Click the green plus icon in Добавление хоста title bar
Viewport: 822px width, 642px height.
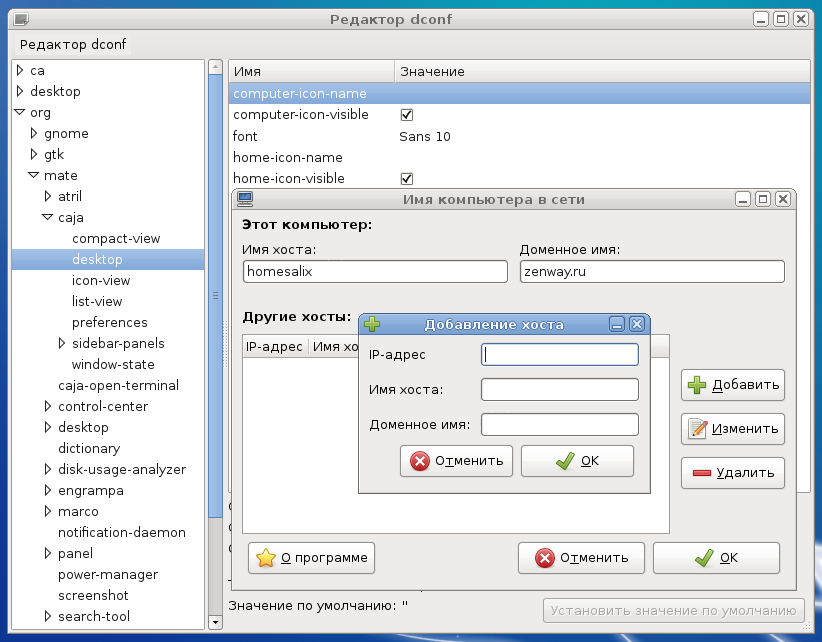(372, 324)
